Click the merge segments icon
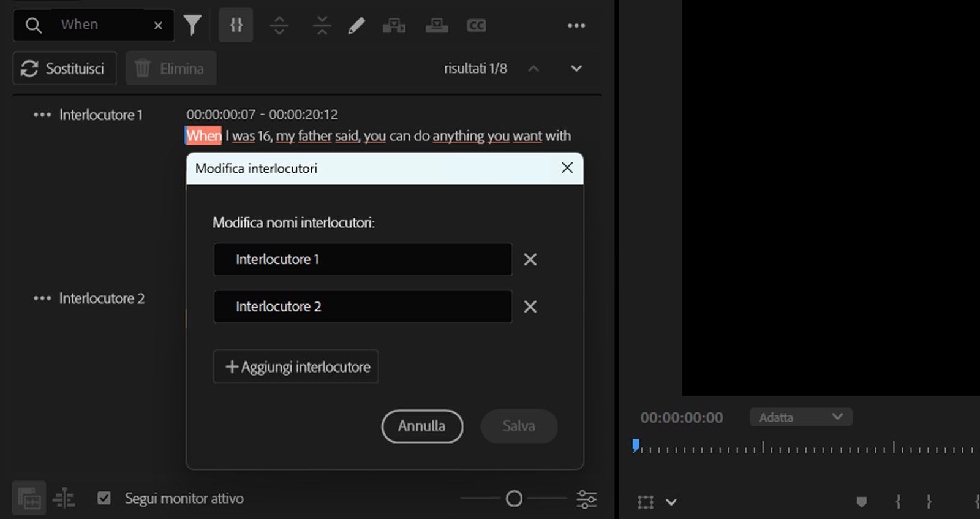Image resolution: width=980 pixels, height=519 pixels. point(322,25)
